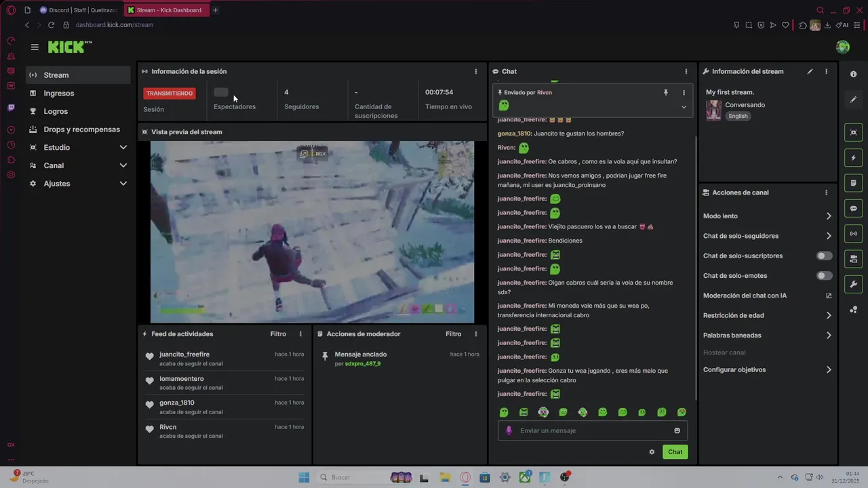
Task: Edit stream info with the pencil icon in Información del stream
Action: pos(810,71)
